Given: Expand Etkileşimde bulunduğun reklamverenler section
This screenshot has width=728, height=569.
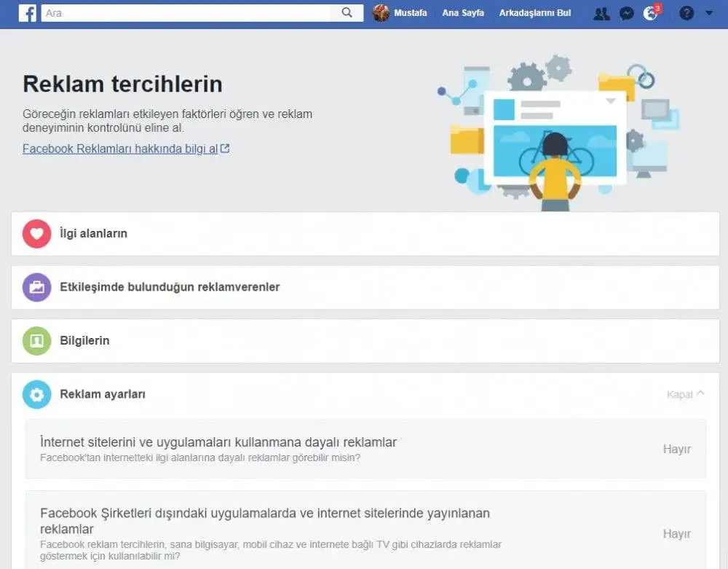Looking at the screenshot, I should click(365, 287).
